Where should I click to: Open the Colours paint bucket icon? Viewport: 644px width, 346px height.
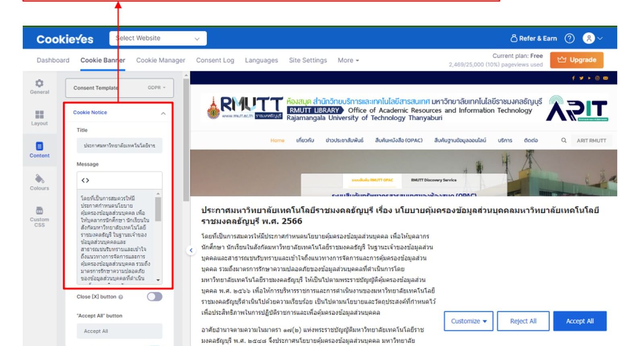point(39,179)
